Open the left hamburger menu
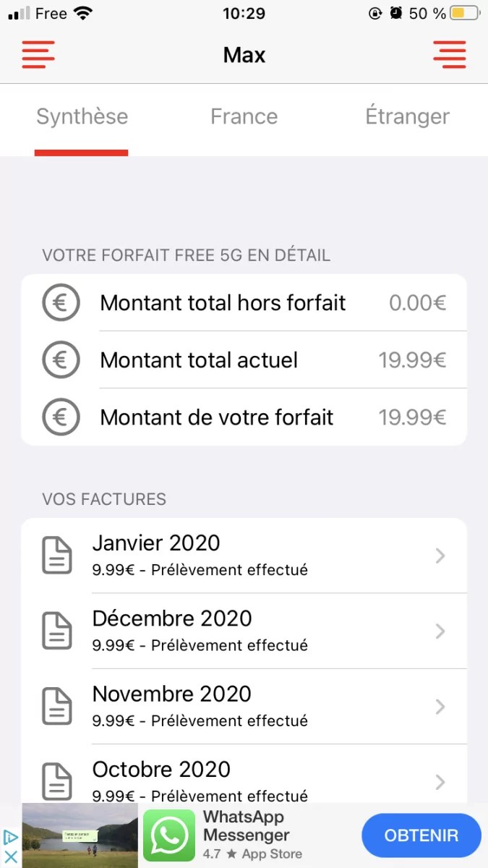This screenshot has height=868, width=488. (38, 54)
